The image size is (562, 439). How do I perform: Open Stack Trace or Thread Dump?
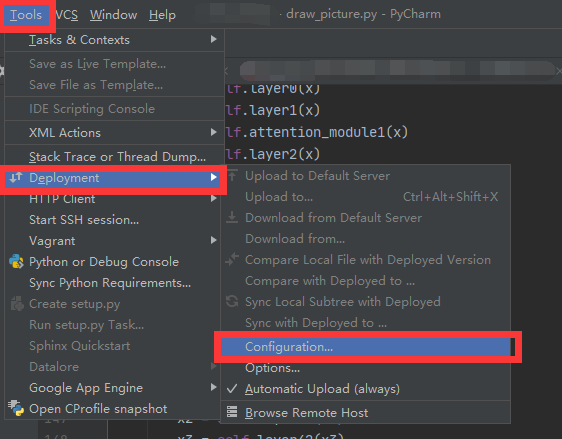[x=114, y=157]
